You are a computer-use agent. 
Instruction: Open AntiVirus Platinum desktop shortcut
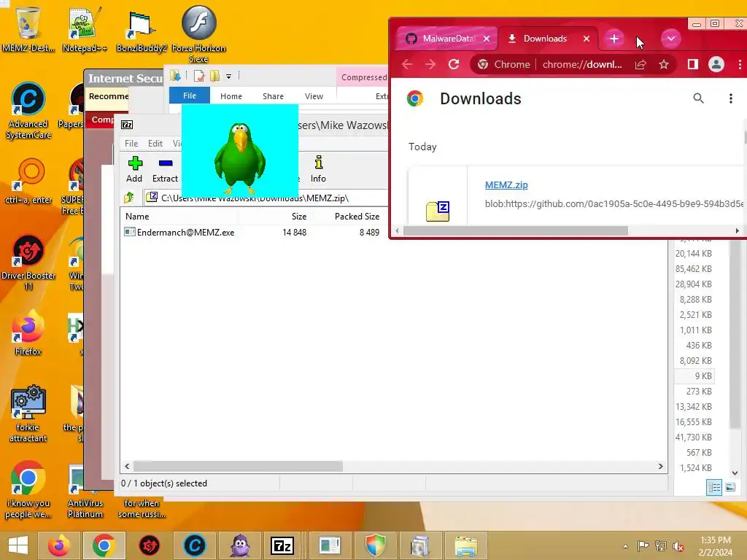click(85, 492)
